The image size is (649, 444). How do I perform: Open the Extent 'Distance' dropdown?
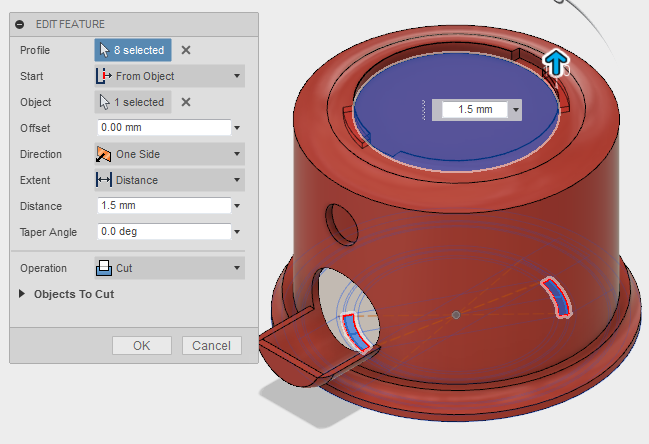pos(170,180)
